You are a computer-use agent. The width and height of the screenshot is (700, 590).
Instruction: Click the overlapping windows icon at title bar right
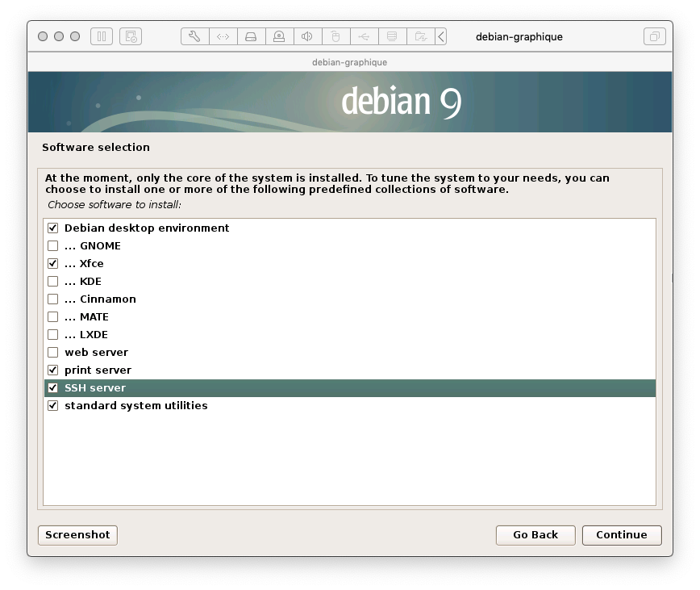click(655, 36)
